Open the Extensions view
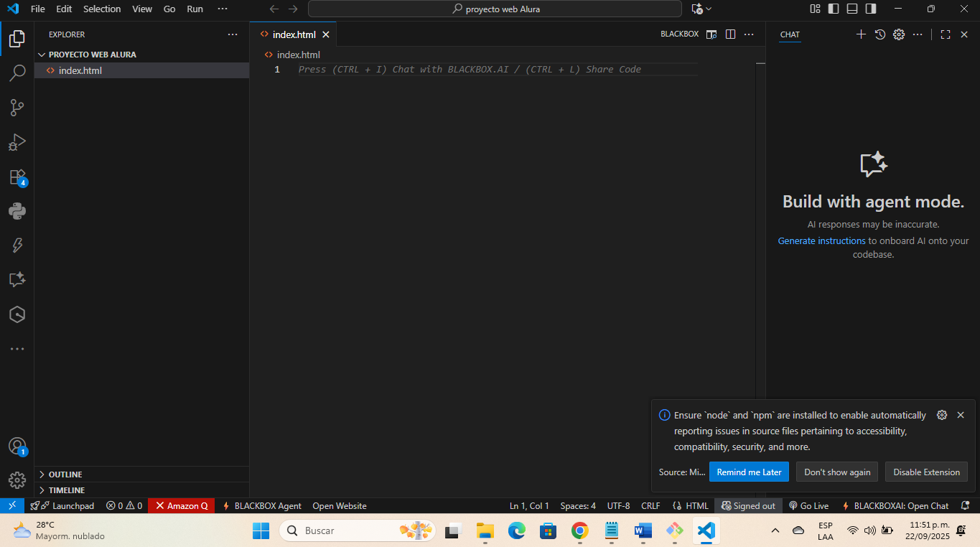This screenshot has height=547, width=980. (x=17, y=177)
